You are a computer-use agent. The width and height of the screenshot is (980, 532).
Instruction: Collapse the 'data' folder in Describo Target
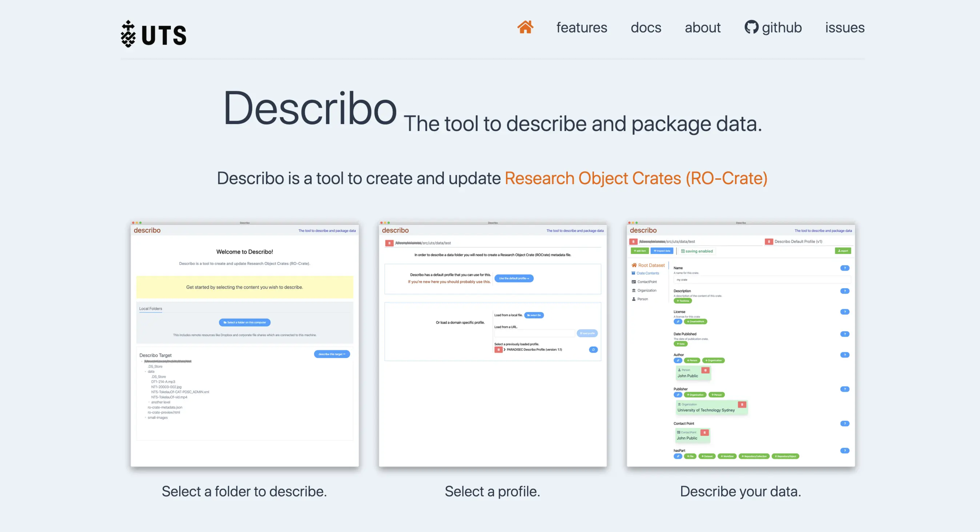pos(145,372)
